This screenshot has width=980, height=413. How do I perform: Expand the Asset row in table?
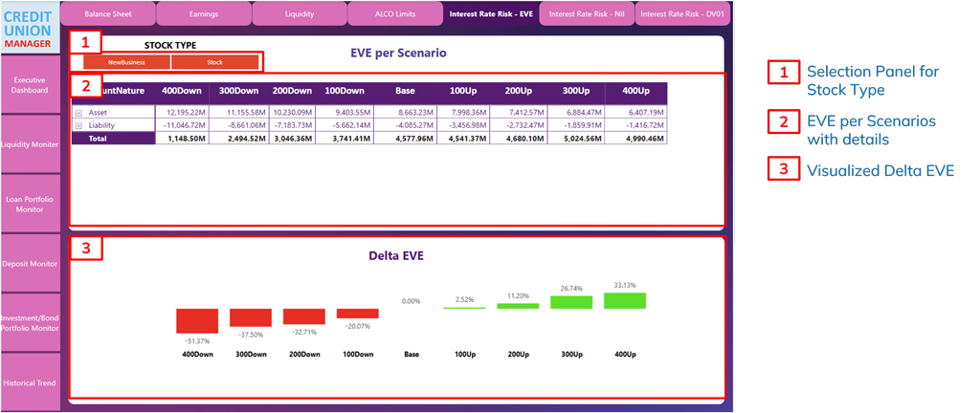(x=78, y=113)
